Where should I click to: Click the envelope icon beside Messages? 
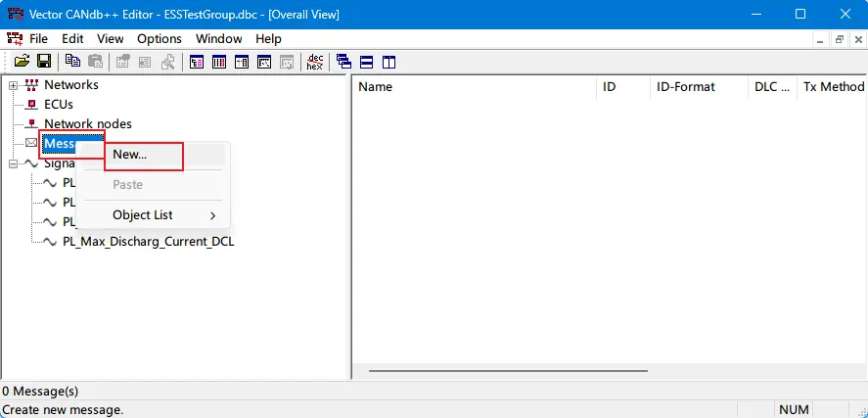[31, 144]
